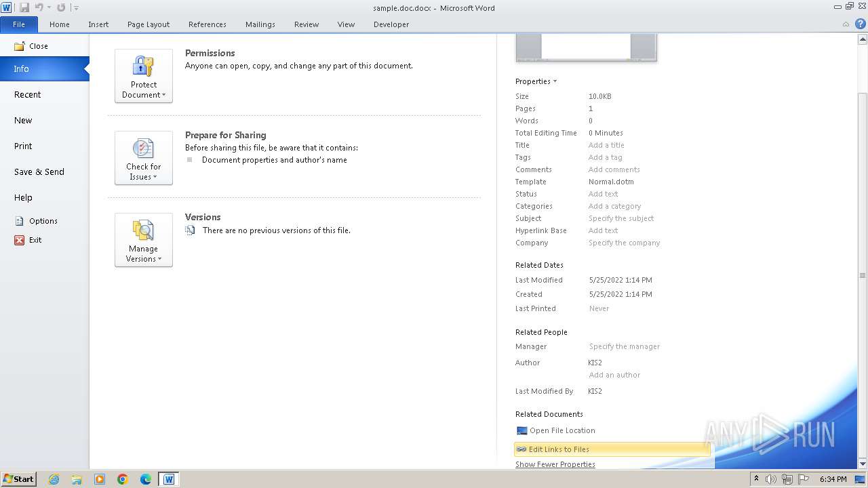
Task: Click the Add a category field
Action: [x=614, y=206]
